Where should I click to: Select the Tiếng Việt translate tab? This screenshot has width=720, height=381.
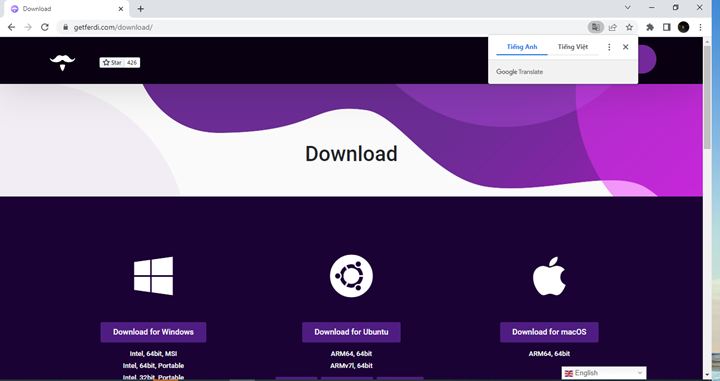(x=573, y=47)
